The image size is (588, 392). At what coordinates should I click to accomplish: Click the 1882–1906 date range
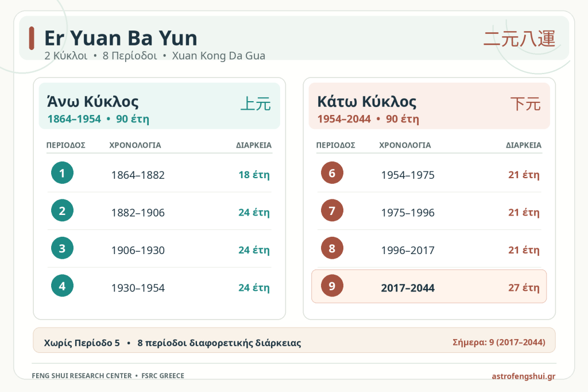(138, 213)
